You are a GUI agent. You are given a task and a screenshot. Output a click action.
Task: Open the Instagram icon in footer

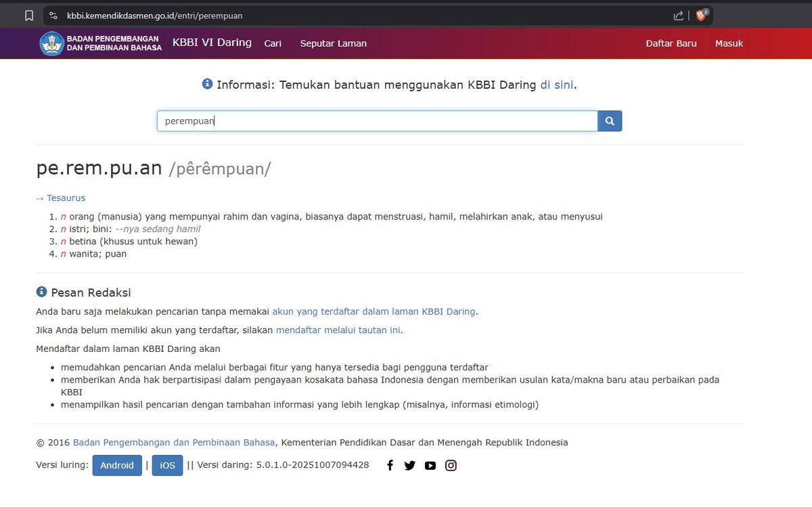(451, 465)
